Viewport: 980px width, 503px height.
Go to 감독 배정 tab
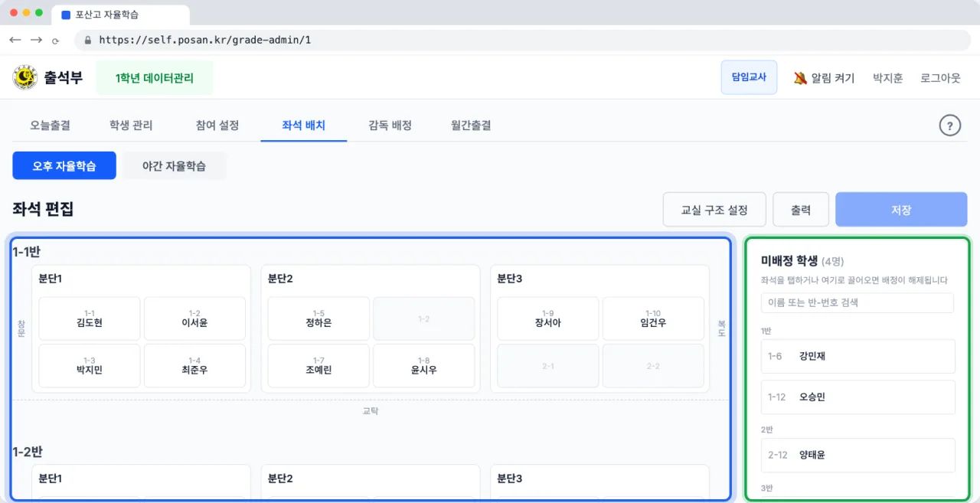click(390, 125)
